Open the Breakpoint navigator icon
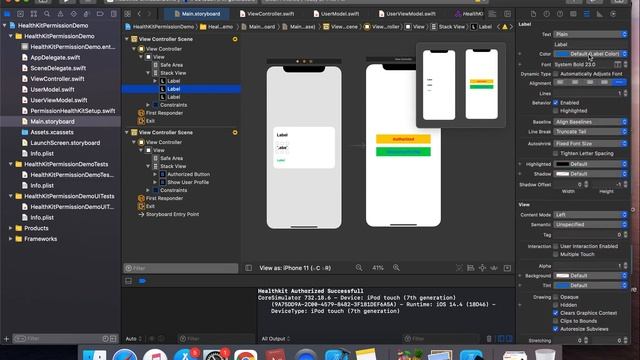The height and width of the screenshot is (360, 640). (x=100, y=14)
